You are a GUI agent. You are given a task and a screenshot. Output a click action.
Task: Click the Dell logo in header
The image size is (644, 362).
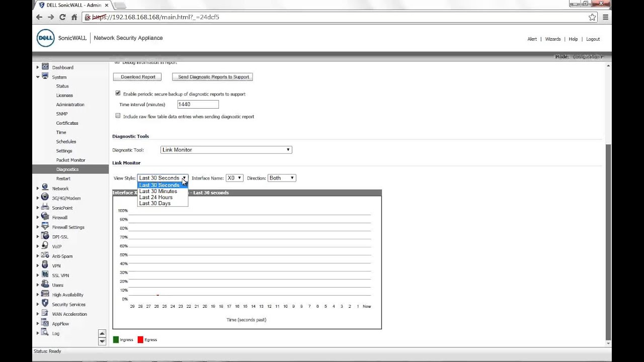(x=45, y=38)
